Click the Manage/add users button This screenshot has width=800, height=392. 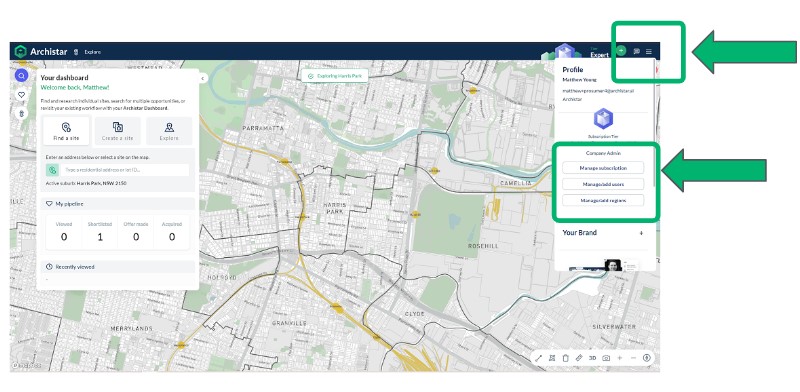tap(603, 184)
